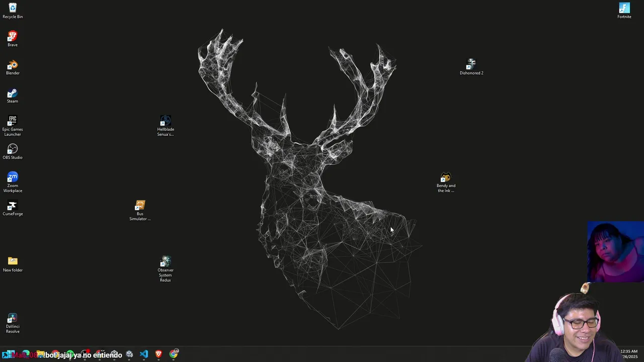The image size is (644, 362).
Task: Select the Steam desktop shortcut
Action: (13, 96)
